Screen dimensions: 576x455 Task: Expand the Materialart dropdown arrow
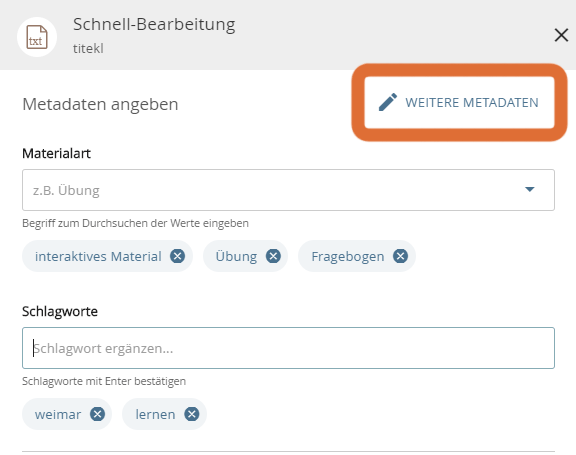[x=529, y=189]
